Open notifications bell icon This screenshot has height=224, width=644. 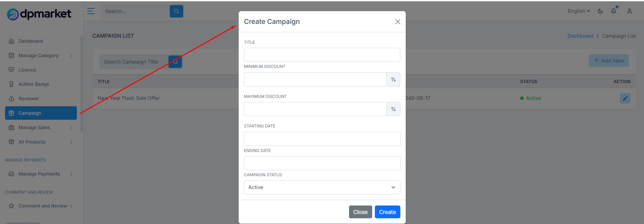(x=613, y=11)
